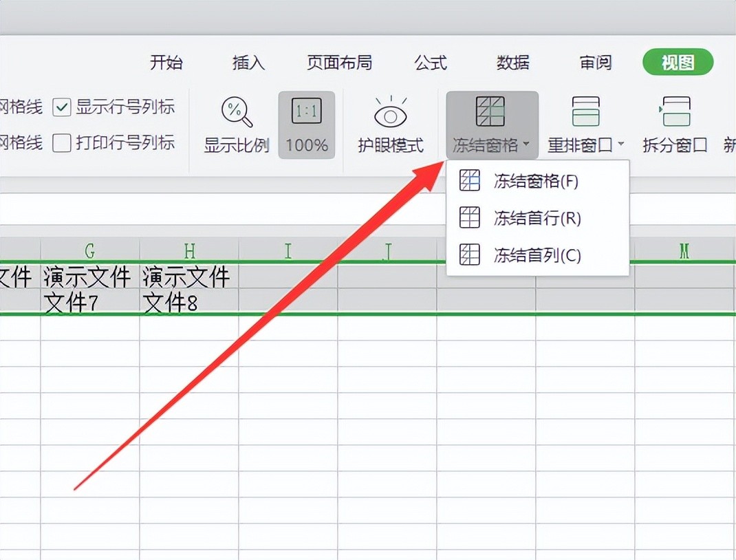Click the Rearrange Windows icon
The image size is (736, 560).
[x=585, y=111]
